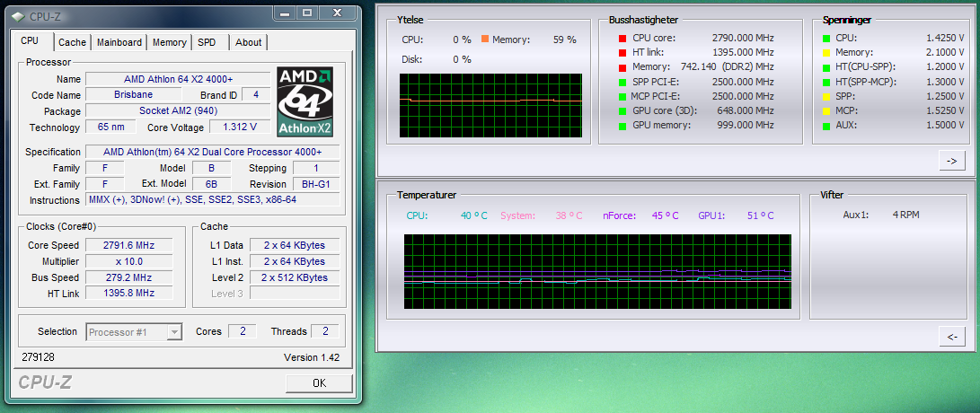Click the CPU temperature reading 40 °C

(473, 216)
